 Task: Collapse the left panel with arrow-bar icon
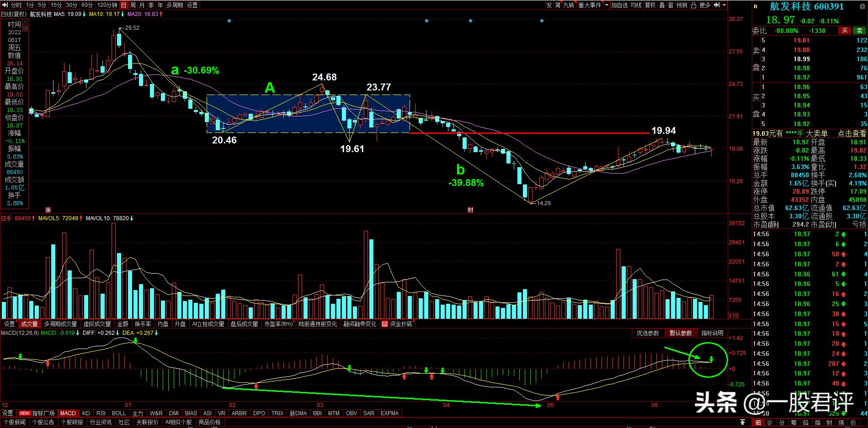pyautogui.click(x=5, y=5)
